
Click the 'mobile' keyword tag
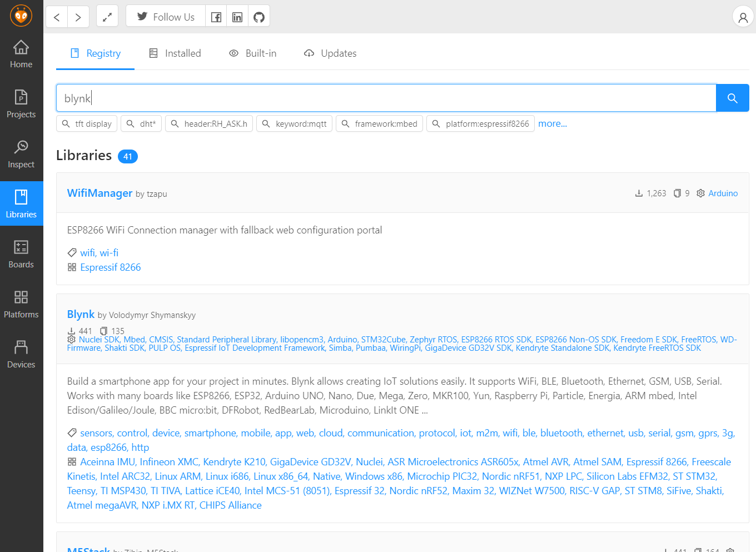tap(256, 433)
